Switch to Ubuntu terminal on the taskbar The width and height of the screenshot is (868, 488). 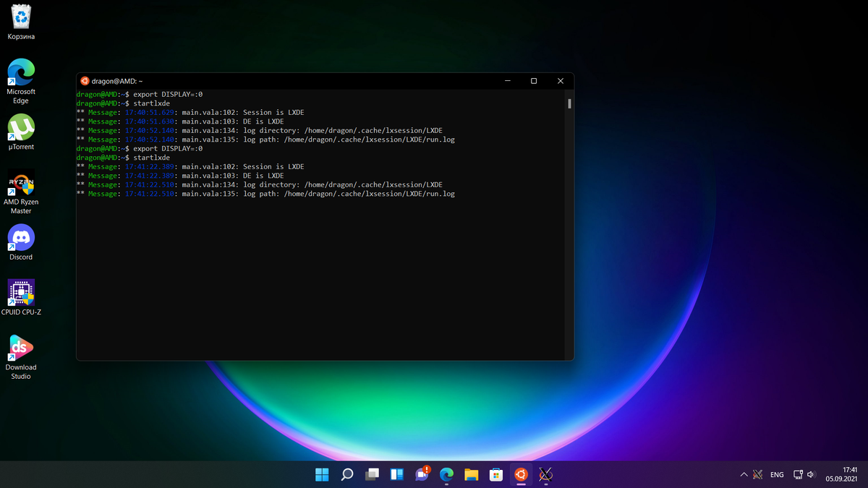521,475
